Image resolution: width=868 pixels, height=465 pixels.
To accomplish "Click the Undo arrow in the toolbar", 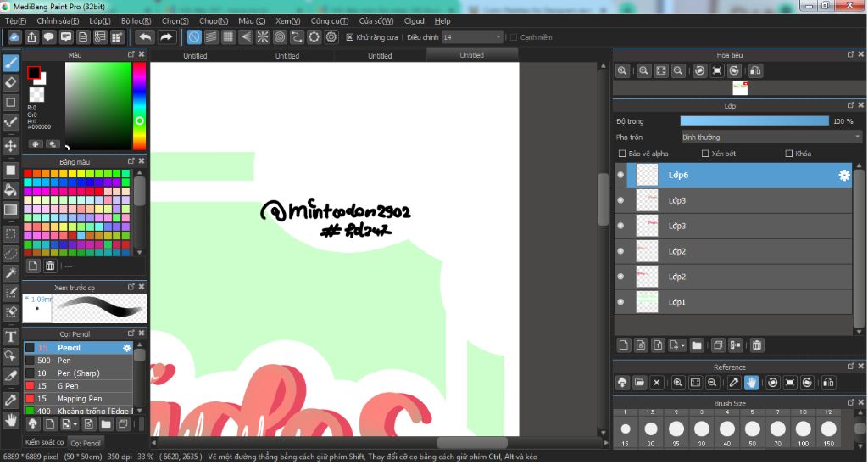I will click(x=145, y=37).
